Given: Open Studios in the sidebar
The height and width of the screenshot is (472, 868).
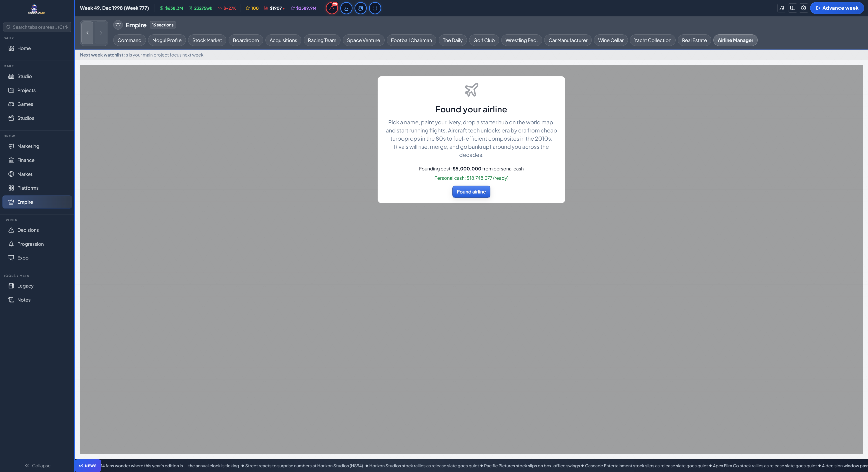Looking at the screenshot, I should [37, 118].
